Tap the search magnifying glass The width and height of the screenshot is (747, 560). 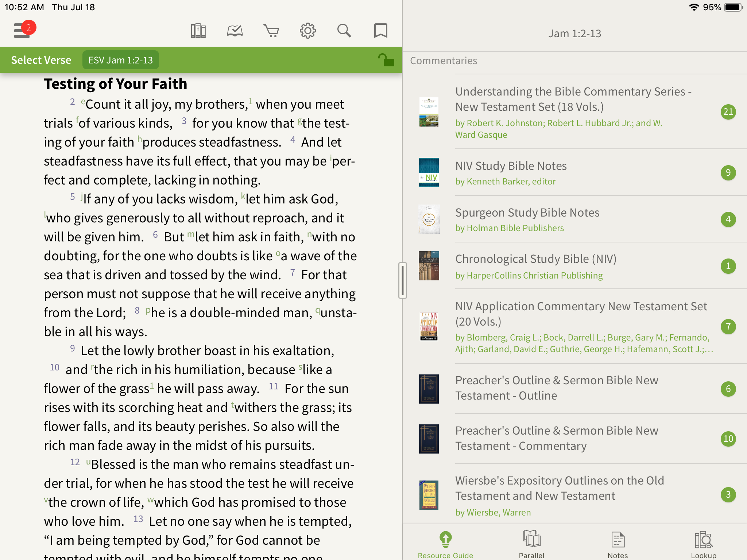pyautogui.click(x=344, y=31)
